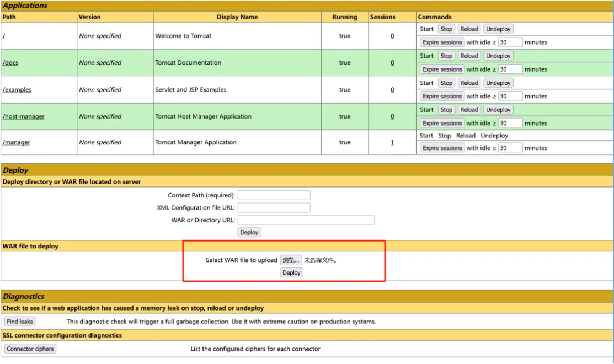This screenshot has height=364, width=614.
Task: Reload the Servlet and JSP Examples app
Action: tap(469, 83)
